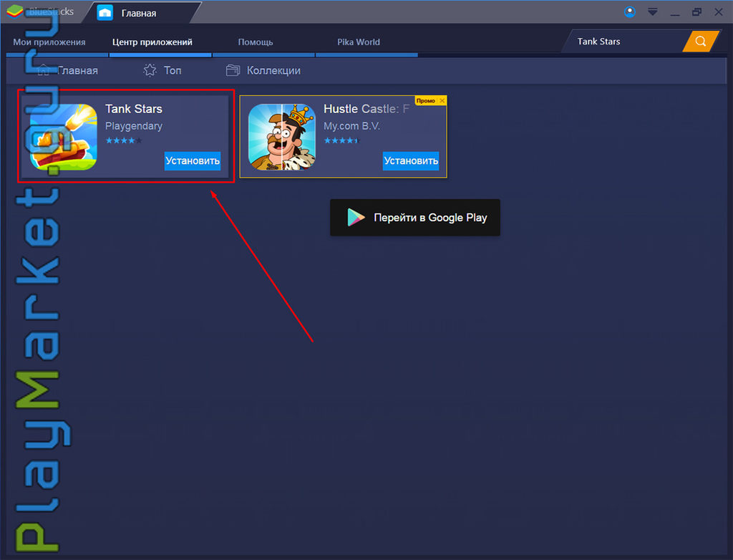
Task: Click the home icon in Главная tab
Action: 105,13
